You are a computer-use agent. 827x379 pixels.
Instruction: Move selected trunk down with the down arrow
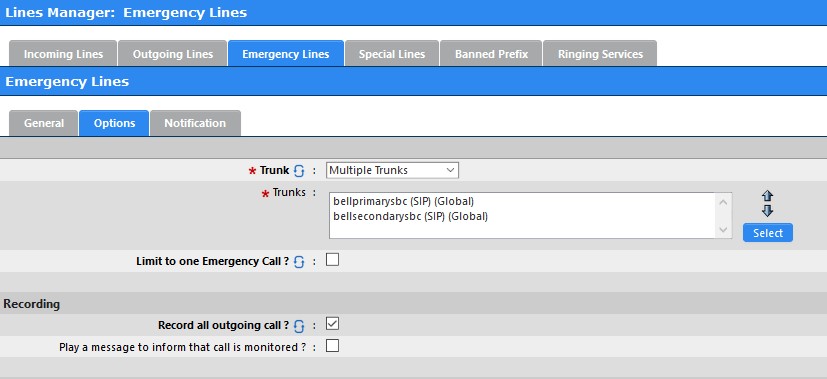767,211
